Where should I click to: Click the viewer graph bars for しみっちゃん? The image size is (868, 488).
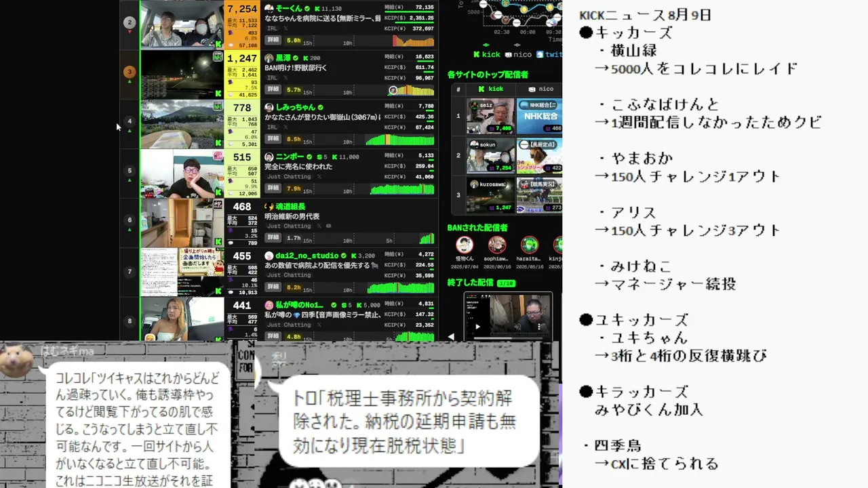399,140
